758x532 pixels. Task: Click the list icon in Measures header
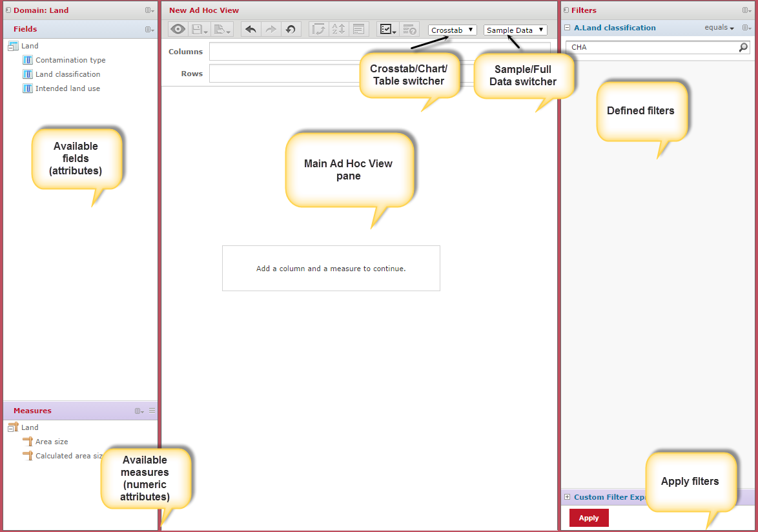[152, 411]
